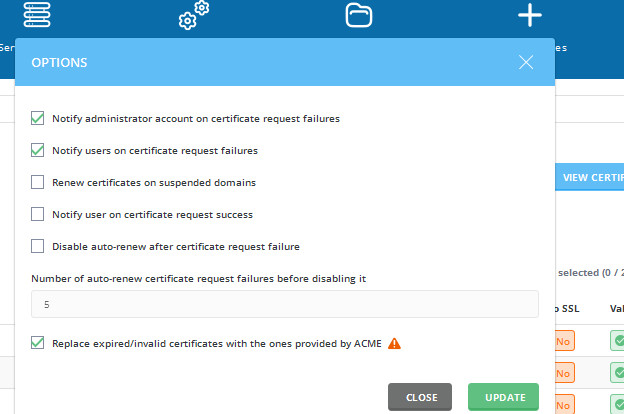Uncheck Notify administrator account on failures
Screen dimensions: 624x414
click(37, 118)
